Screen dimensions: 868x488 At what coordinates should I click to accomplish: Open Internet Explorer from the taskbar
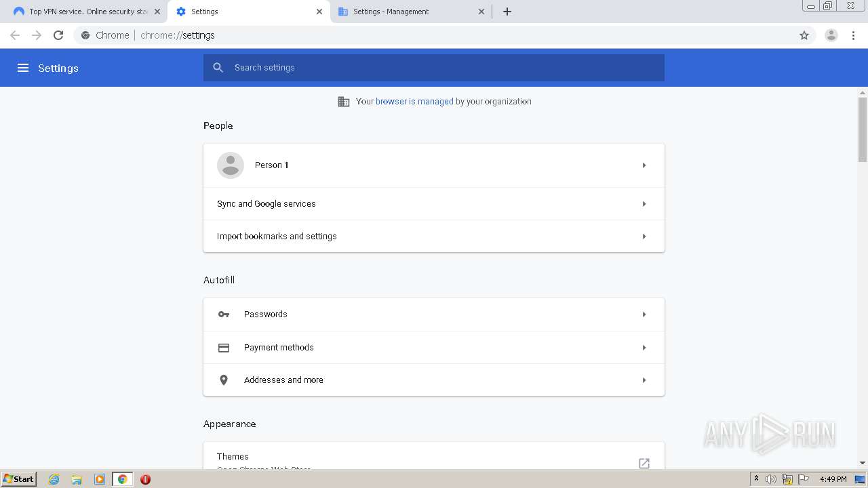coord(54,479)
